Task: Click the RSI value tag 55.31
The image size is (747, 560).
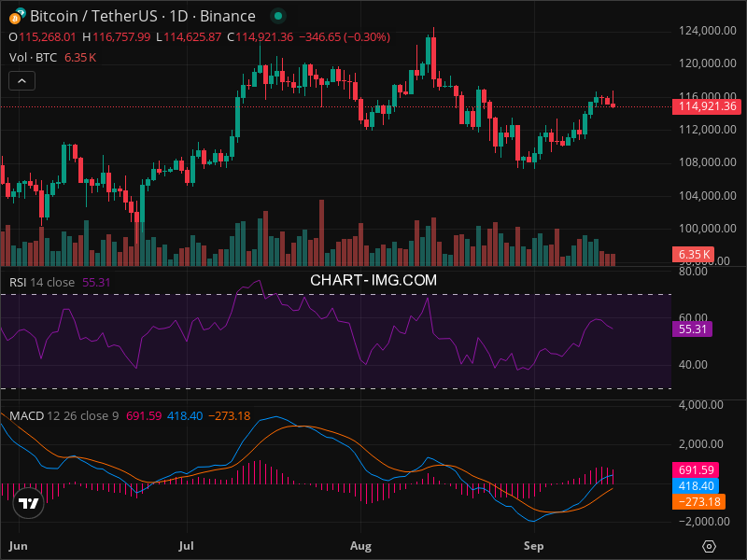Action: pyautogui.click(x=692, y=329)
